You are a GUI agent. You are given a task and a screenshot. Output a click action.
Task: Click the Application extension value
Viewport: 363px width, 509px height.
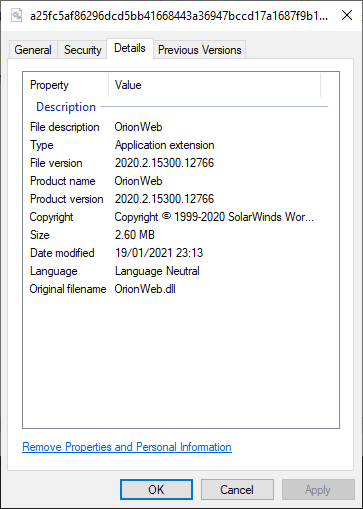[164, 145]
